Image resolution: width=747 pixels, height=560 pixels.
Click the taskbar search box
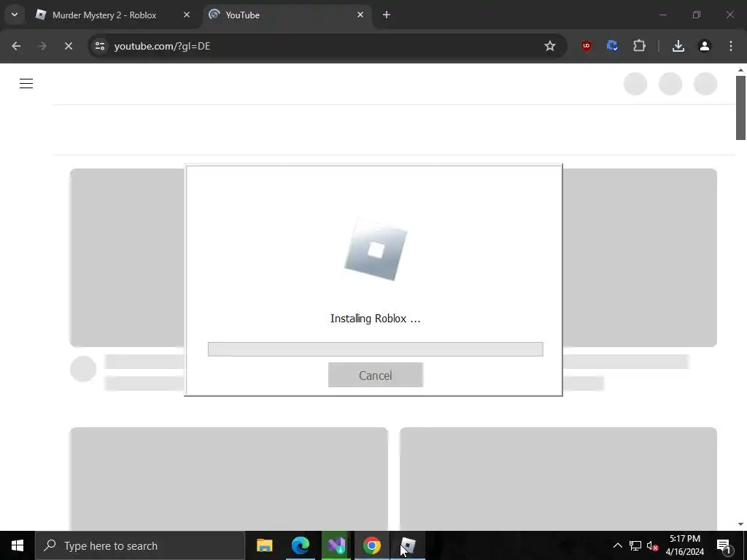[x=140, y=545]
